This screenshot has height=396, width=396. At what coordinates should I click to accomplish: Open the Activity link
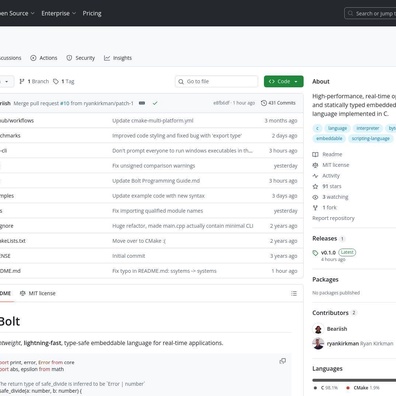click(331, 176)
